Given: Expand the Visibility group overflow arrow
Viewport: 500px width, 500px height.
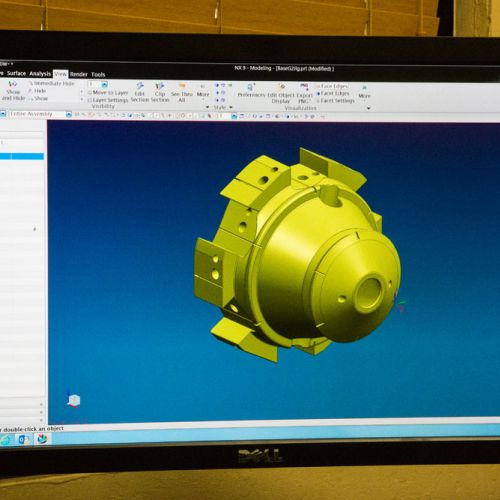Looking at the screenshot, I should click(207, 107).
